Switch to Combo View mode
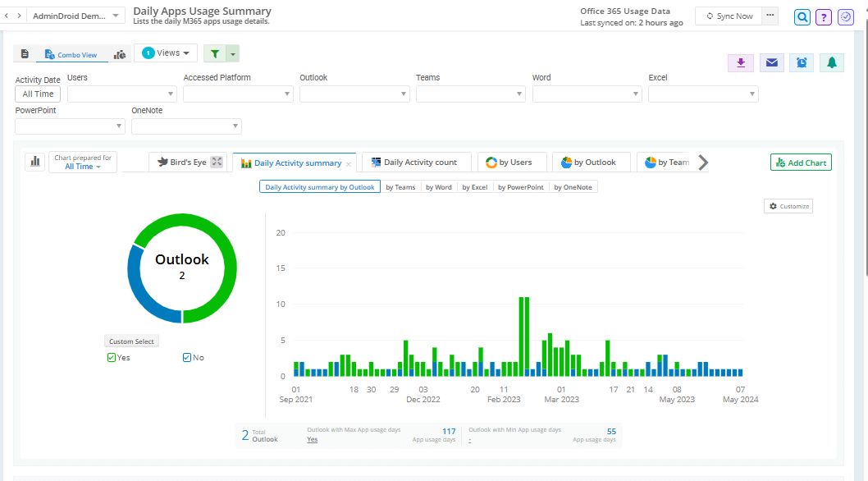This screenshot has width=868, height=481. 71,55
